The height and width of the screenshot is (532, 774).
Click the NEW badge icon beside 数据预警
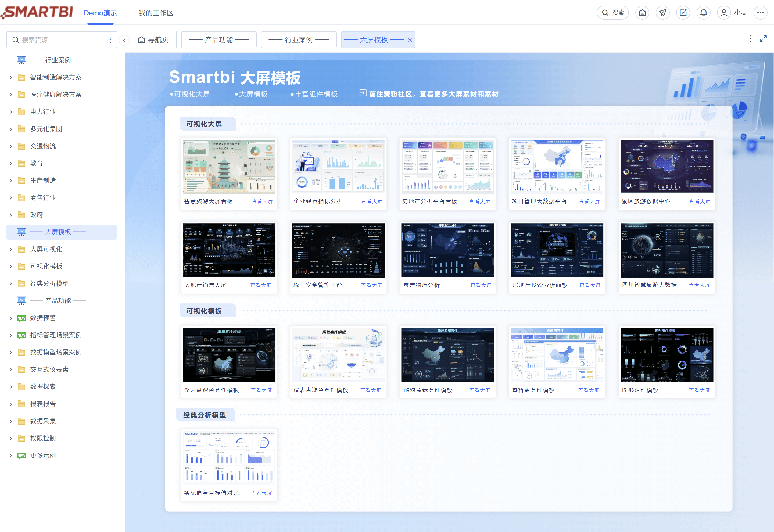tap(21, 318)
